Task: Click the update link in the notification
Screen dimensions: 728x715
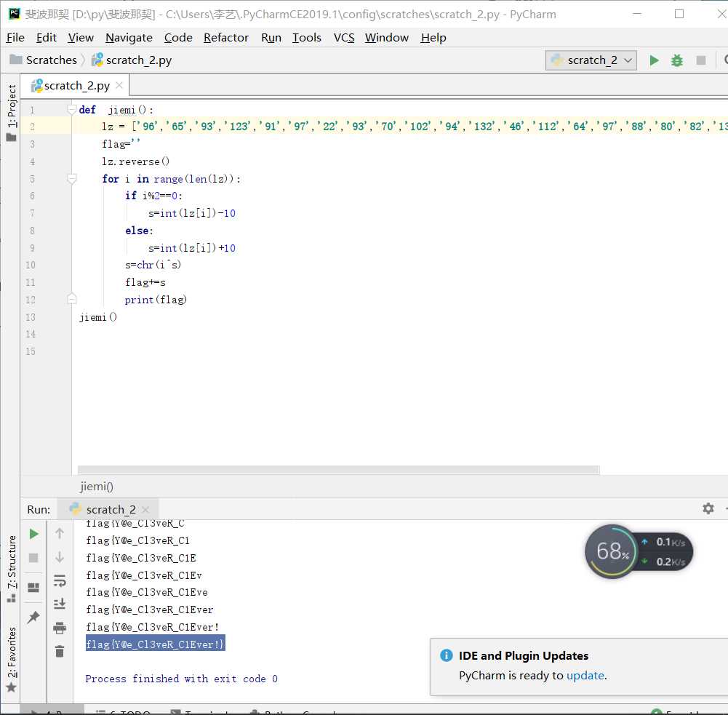Action: tap(585, 675)
